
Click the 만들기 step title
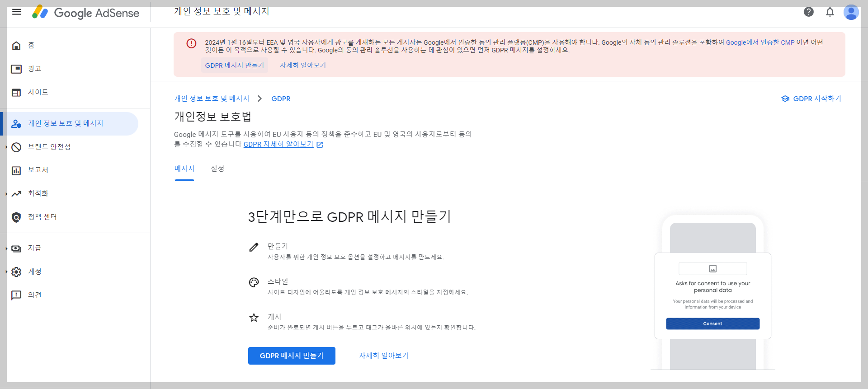278,246
